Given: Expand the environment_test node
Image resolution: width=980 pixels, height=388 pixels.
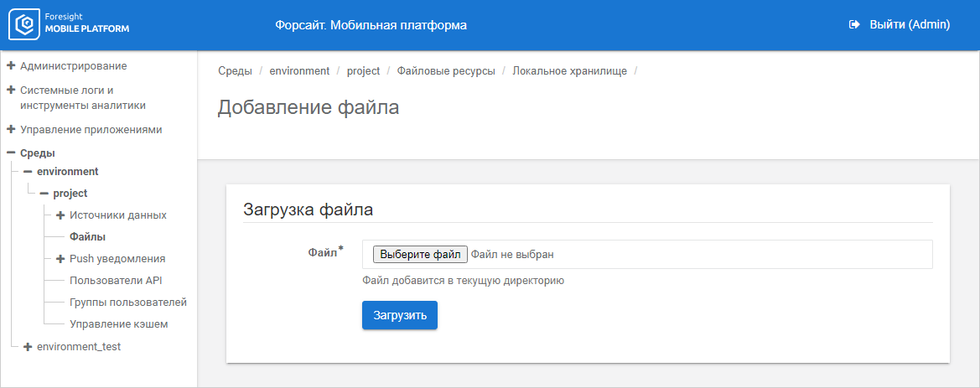Looking at the screenshot, I should [28, 346].
